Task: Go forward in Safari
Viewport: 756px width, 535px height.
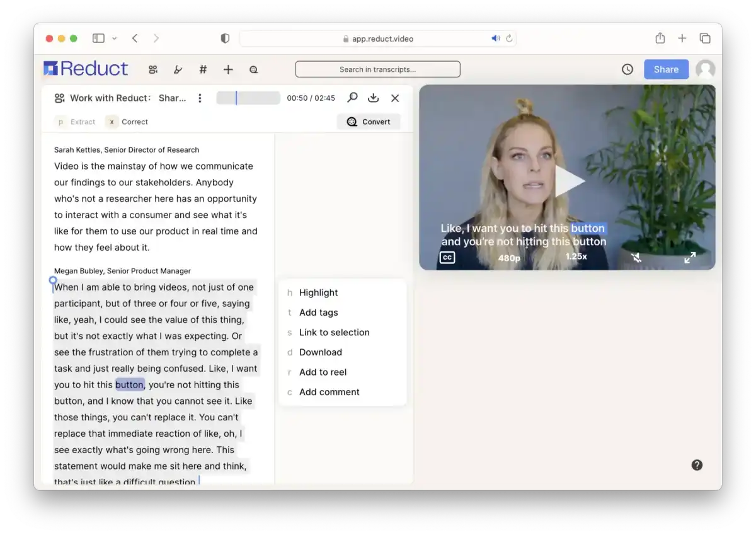Action: pyautogui.click(x=156, y=38)
